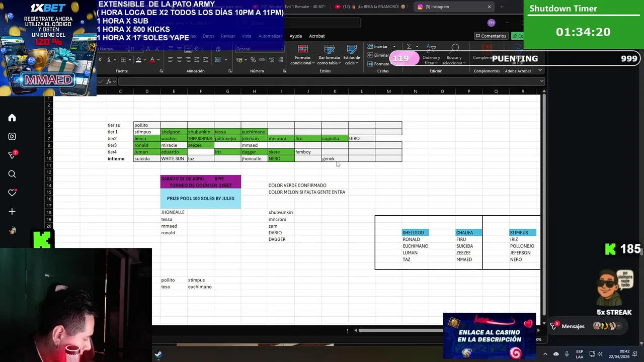Open Instagram search magnifier icon
This screenshot has height=362, width=644.
point(12,174)
